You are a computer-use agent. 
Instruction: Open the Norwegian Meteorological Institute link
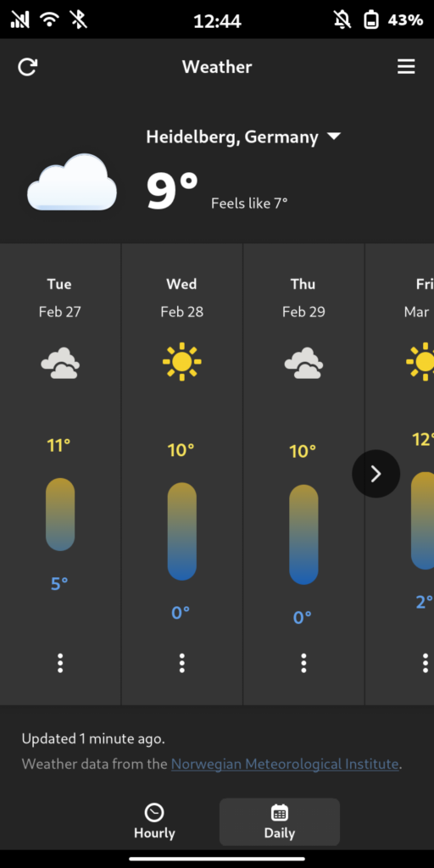[285, 765]
